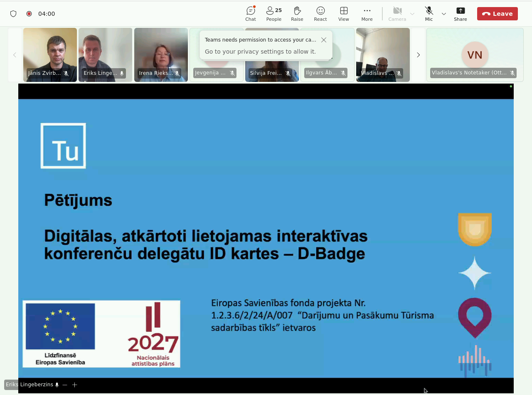
Task: Click muted mic icon on Silvija Frei... tile
Action: [288, 73]
